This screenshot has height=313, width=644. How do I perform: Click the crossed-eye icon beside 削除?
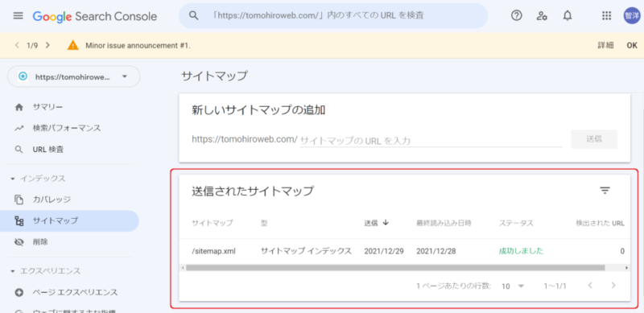click(19, 242)
